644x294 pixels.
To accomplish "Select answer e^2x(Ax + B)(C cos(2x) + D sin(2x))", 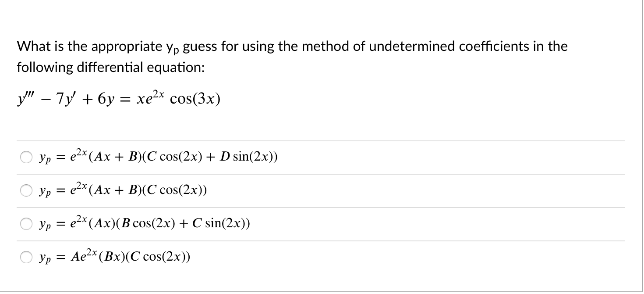I will (26, 157).
